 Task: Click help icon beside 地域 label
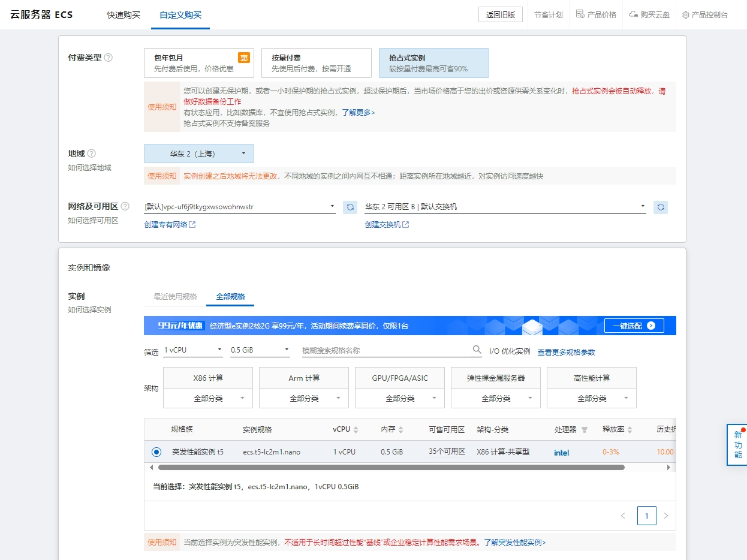[92, 153]
